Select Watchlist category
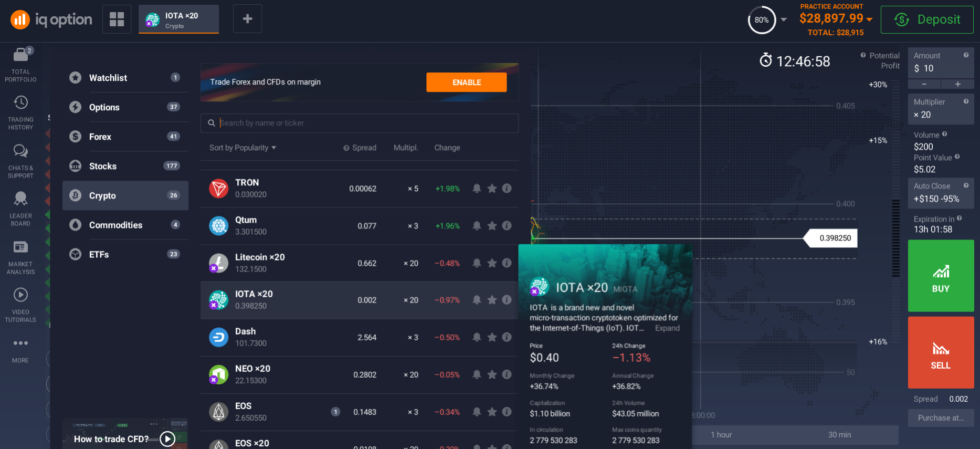The height and width of the screenshot is (449, 980). click(125, 78)
